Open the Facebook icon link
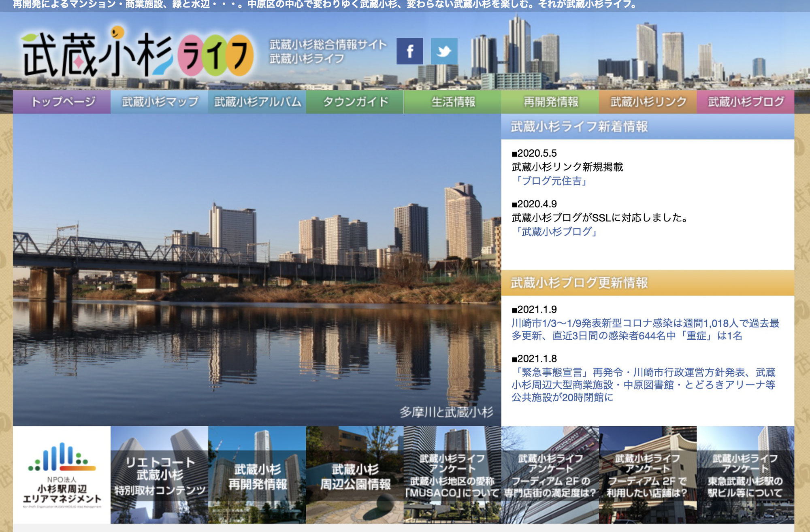Viewport: 810px width, 532px height. [x=409, y=51]
